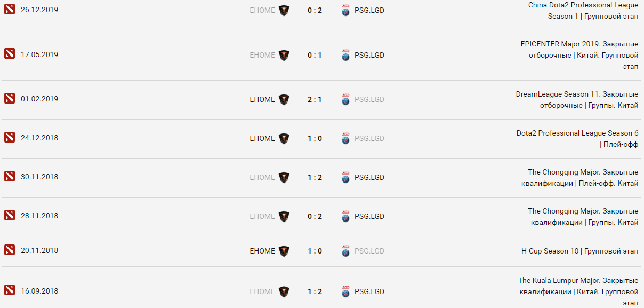Click the 1 : 2 score on 16.09.2018
The height and width of the screenshot is (308, 644).
[x=315, y=291]
